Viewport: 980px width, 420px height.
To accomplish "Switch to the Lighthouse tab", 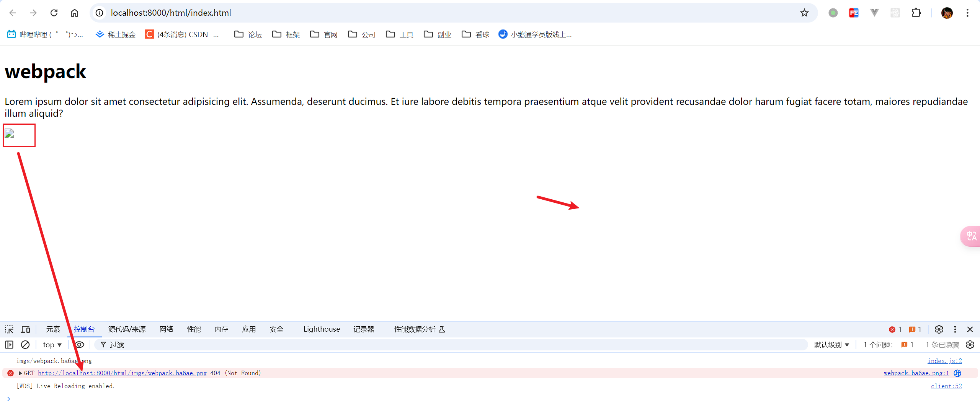I will tap(321, 329).
